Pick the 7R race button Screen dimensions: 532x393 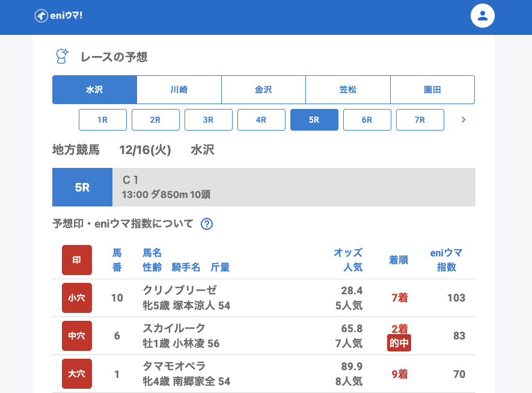420,120
